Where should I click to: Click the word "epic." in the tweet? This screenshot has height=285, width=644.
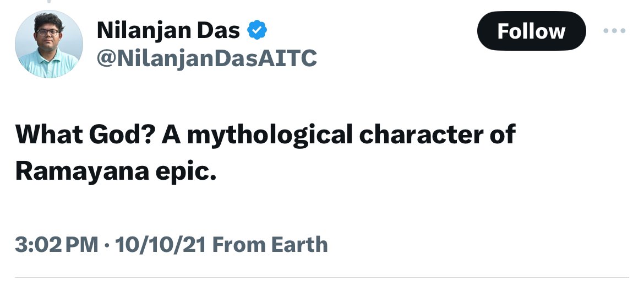[186, 171]
